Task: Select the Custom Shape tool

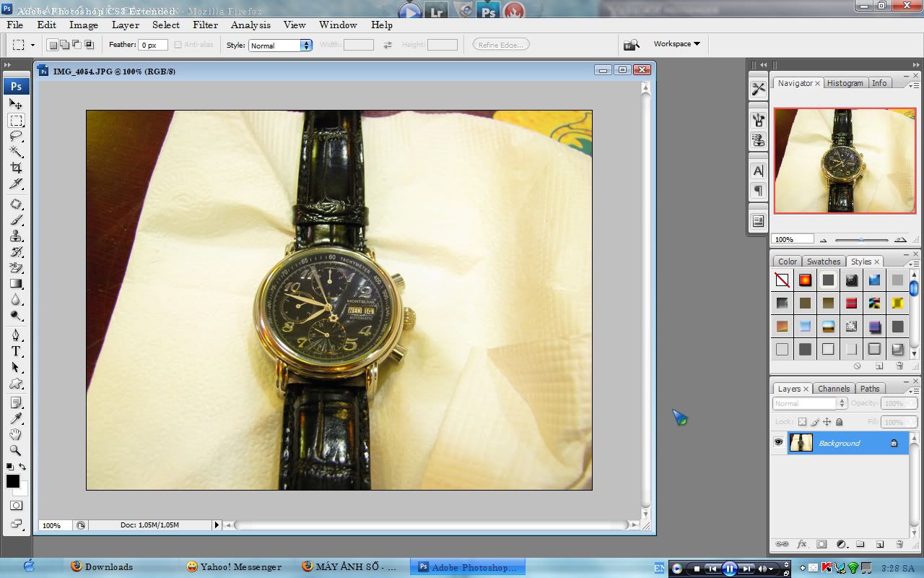Action: (x=16, y=384)
